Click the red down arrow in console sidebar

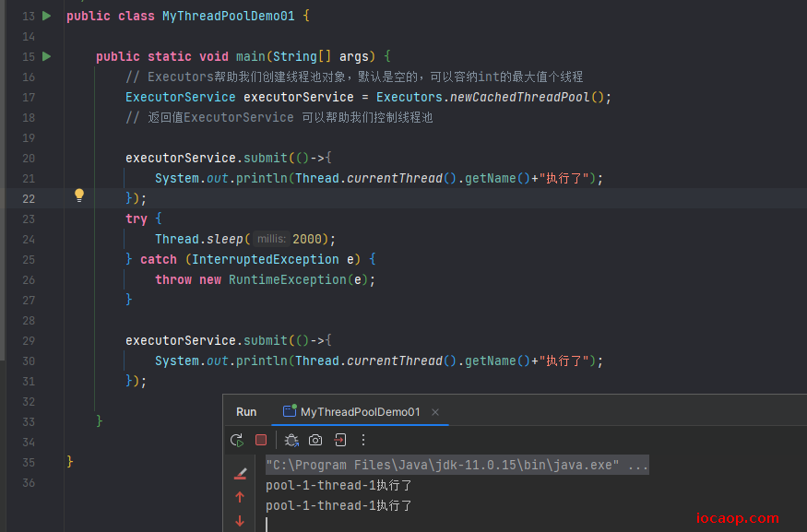click(x=240, y=521)
